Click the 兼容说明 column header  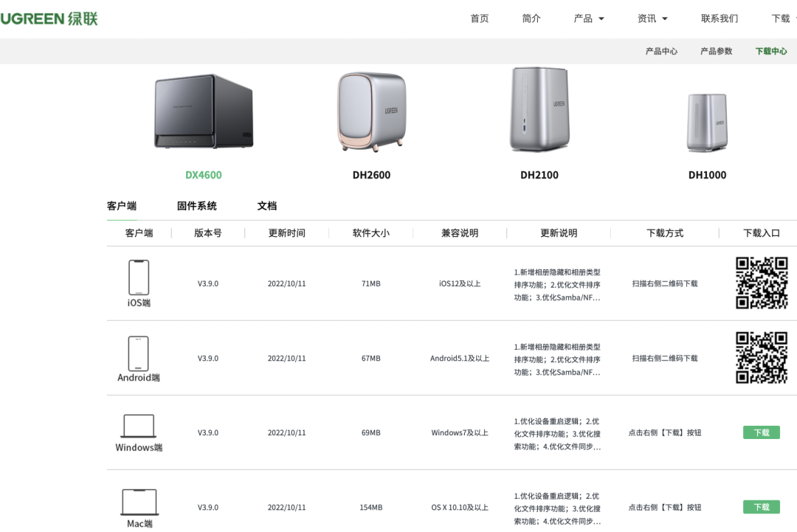coord(460,233)
